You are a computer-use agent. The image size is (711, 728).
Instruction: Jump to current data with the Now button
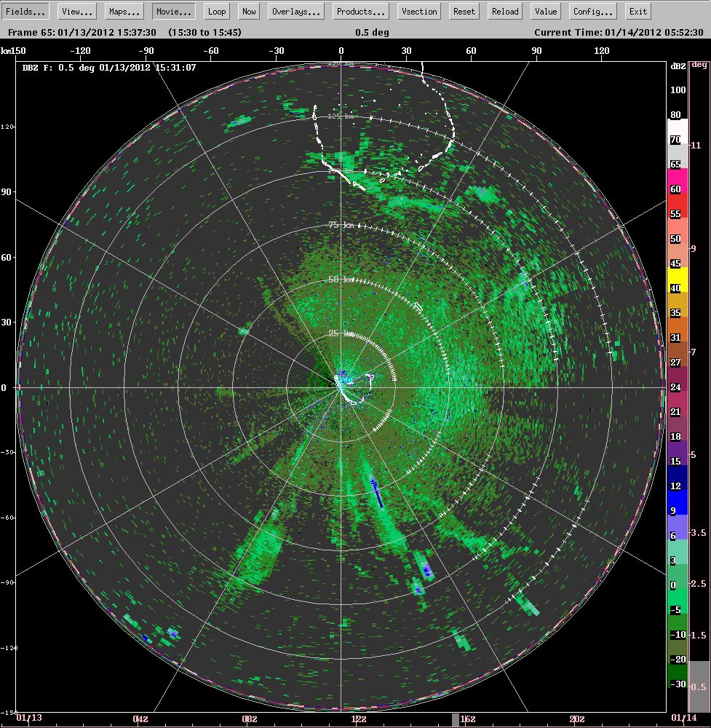click(x=248, y=11)
